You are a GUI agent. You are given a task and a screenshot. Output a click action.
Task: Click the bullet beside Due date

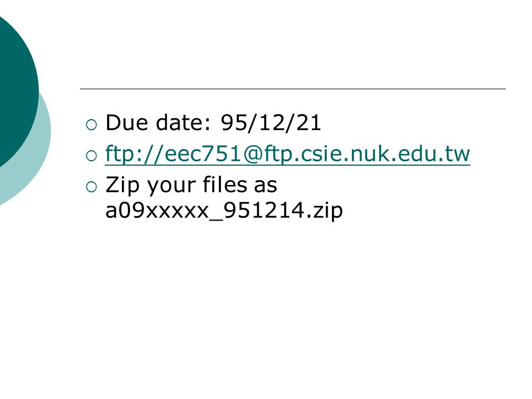tap(91, 125)
